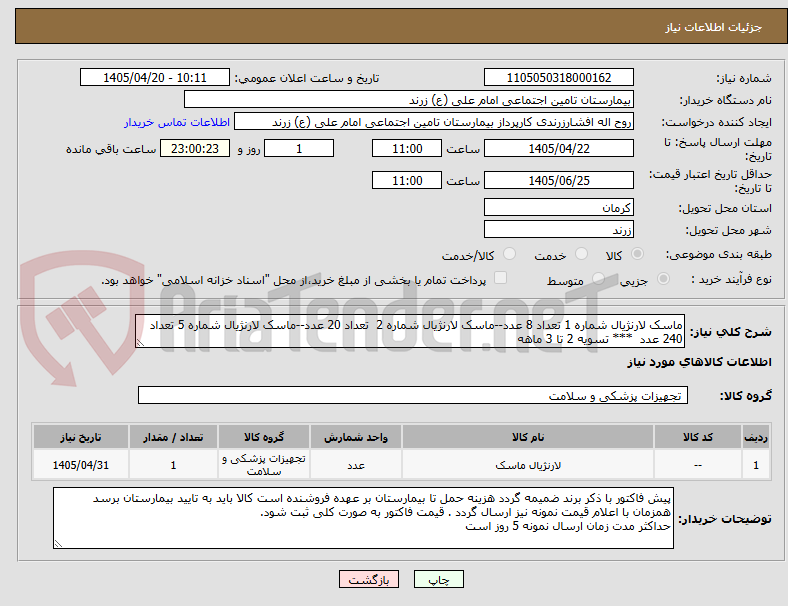Screen dimensions: 788x606
Task: Click the need date cell 1405/04/31
Action: tap(81, 465)
